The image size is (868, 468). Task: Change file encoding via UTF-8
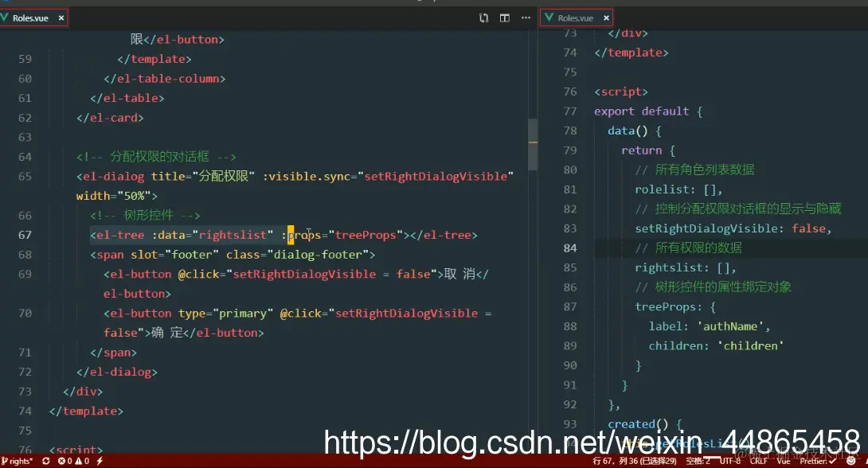[729, 461]
